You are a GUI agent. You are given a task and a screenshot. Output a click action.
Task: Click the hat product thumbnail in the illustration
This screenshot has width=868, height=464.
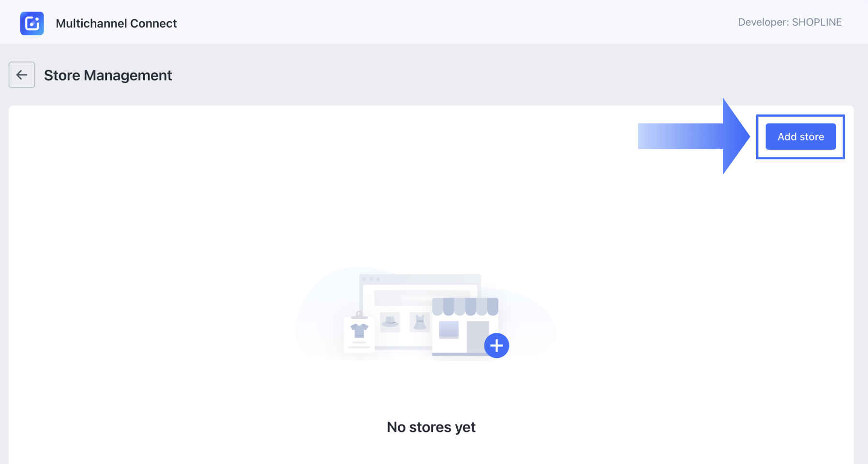click(x=391, y=322)
